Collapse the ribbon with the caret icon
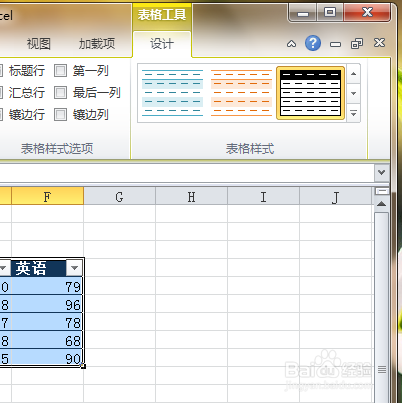The height and width of the screenshot is (403, 402). (x=291, y=44)
